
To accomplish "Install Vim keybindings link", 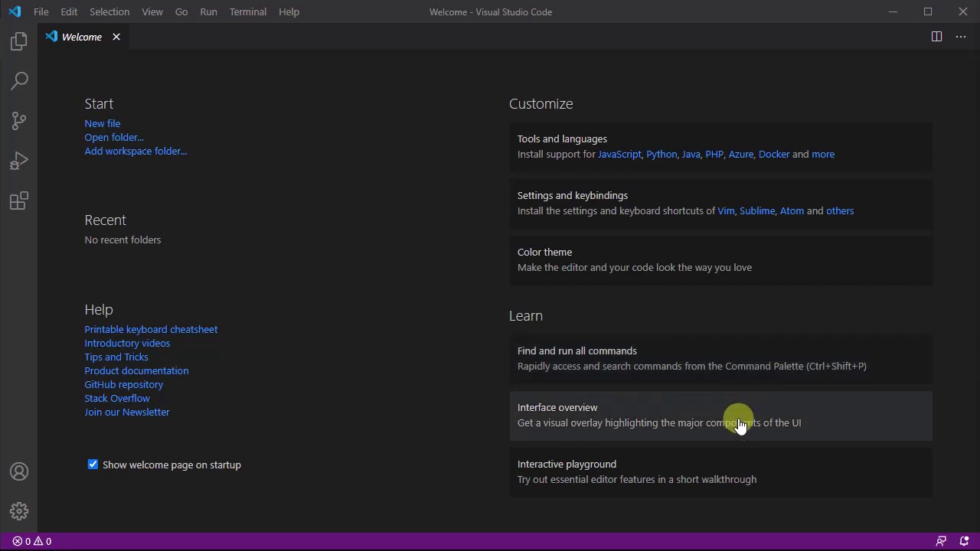I will click(x=726, y=210).
